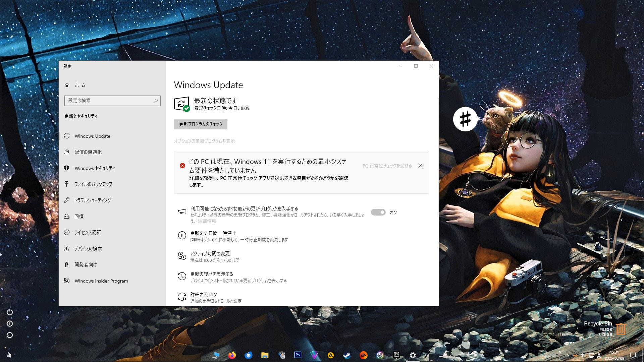
Task: Click the megaphone icon beside update toggle
Action: click(182, 212)
